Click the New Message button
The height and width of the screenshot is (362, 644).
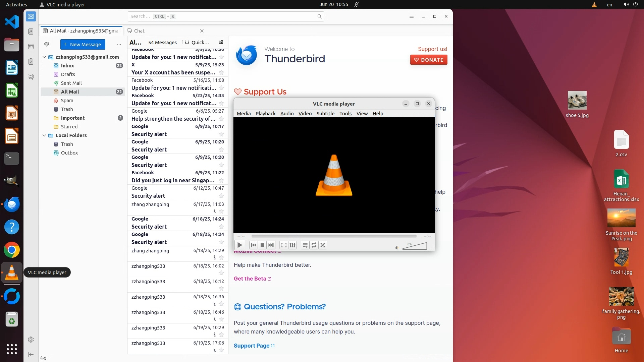pyautogui.click(x=83, y=44)
